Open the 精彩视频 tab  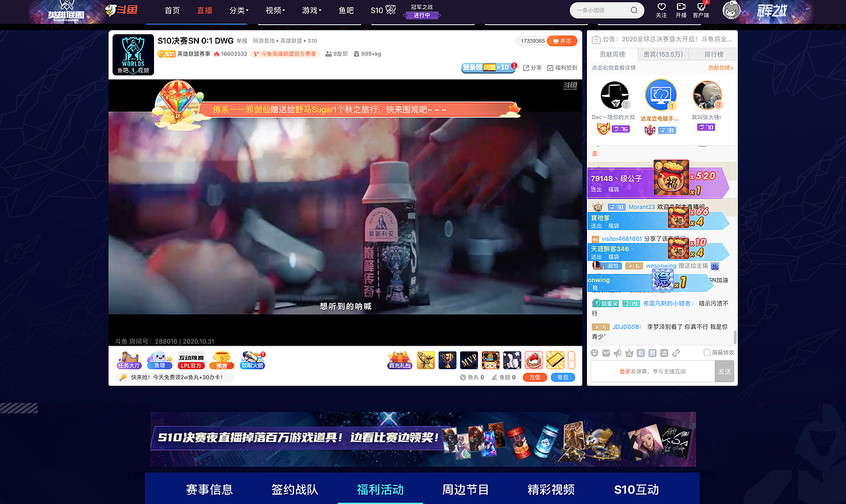[x=551, y=489]
